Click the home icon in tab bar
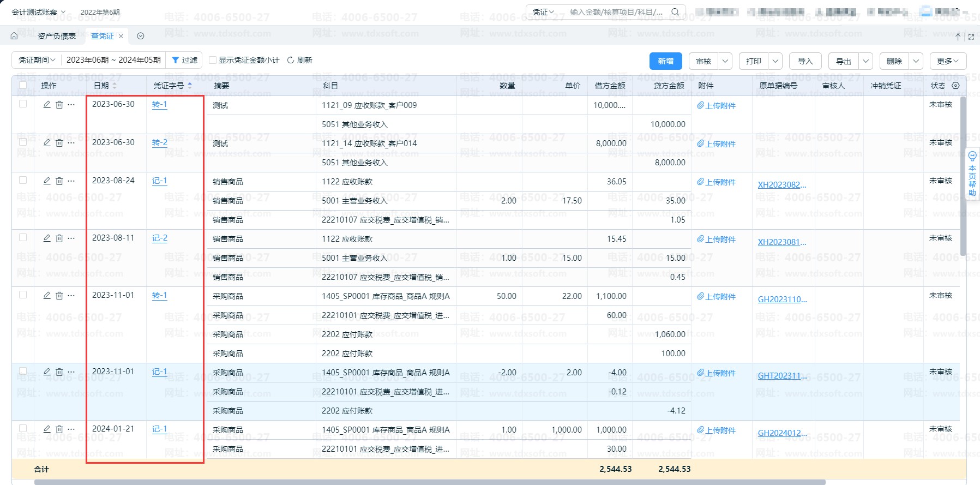The width and height of the screenshot is (980, 485). pyautogui.click(x=14, y=36)
